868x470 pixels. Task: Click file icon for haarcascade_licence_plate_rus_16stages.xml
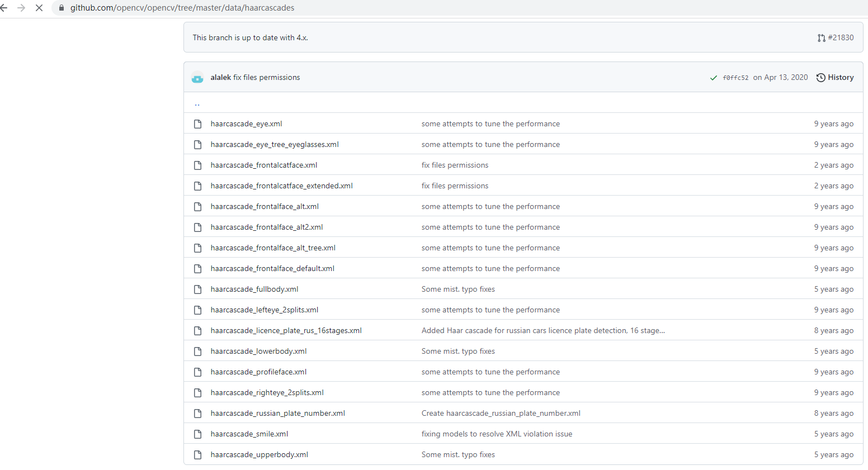click(x=197, y=331)
